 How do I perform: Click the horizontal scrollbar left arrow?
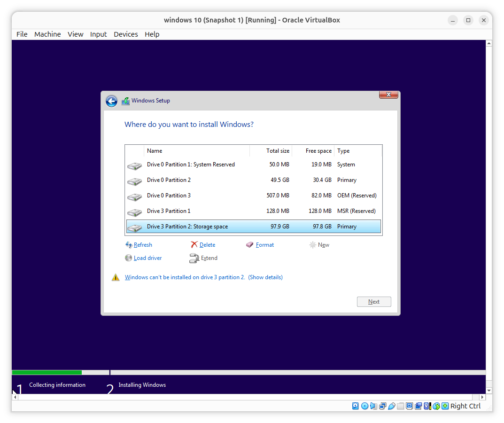pos(15,397)
